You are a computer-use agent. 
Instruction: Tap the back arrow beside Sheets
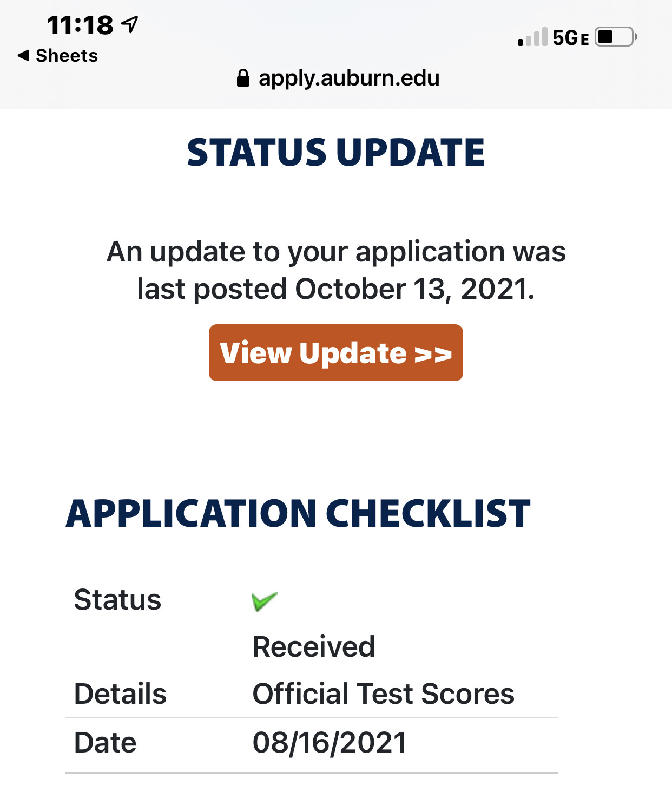pos(23,55)
